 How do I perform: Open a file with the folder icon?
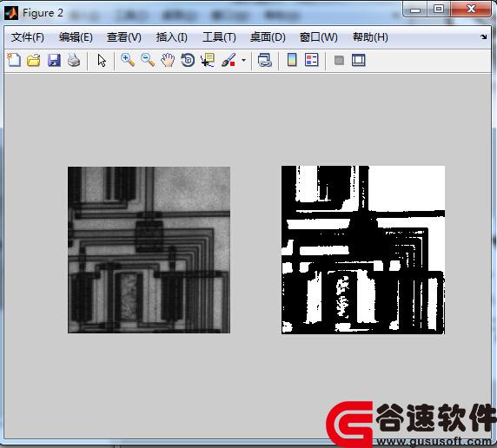pos(34,60)
